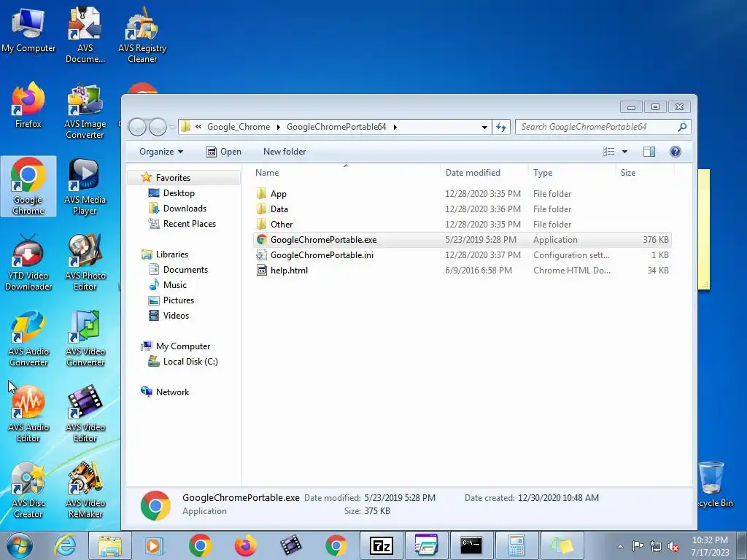The image size is (747, 560).
Task: Click the help question mark icon in Explorer
Action: pyautogui.click(x=675, y=152)
